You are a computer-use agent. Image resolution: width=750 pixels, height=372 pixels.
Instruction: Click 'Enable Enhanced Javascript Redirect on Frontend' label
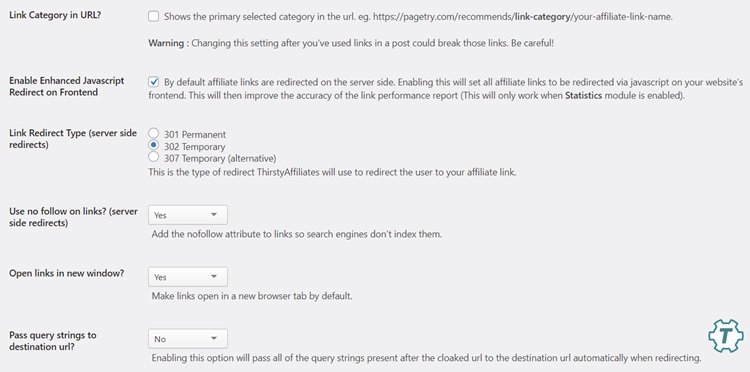pyautogui.click(x=66, y=87)
